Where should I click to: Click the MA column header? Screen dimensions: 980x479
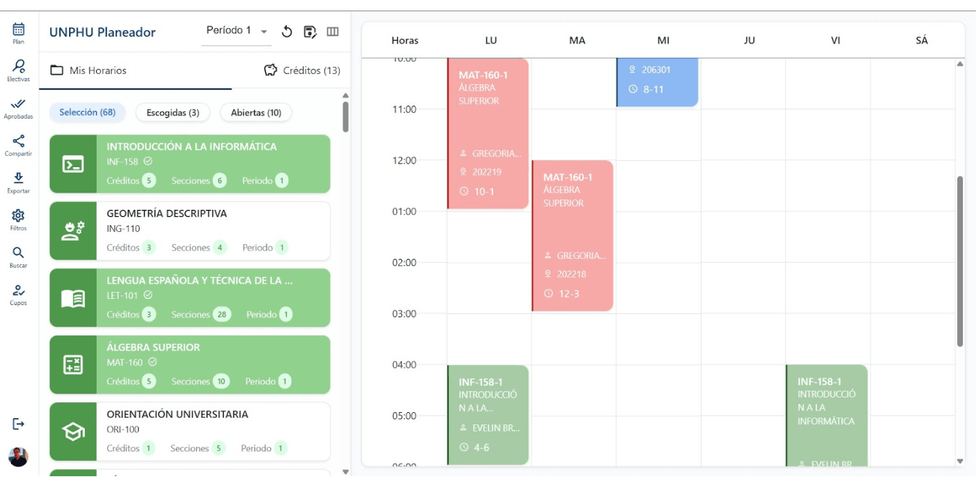click(x=577, y=41)
